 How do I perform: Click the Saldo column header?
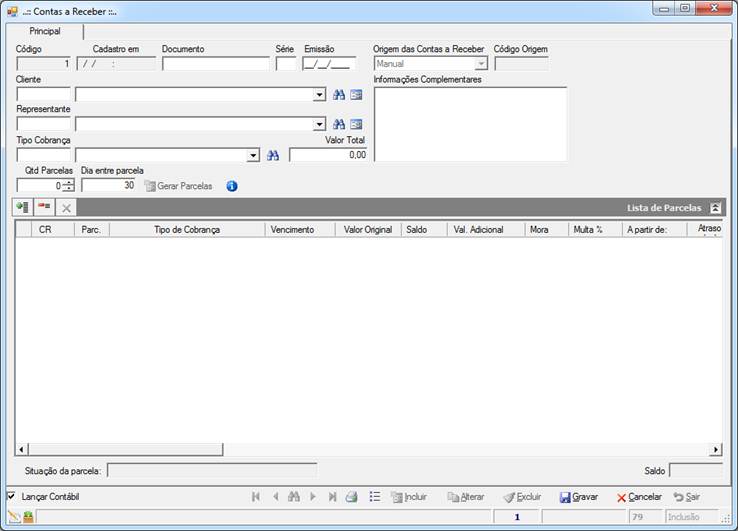(x=424, y=230)
